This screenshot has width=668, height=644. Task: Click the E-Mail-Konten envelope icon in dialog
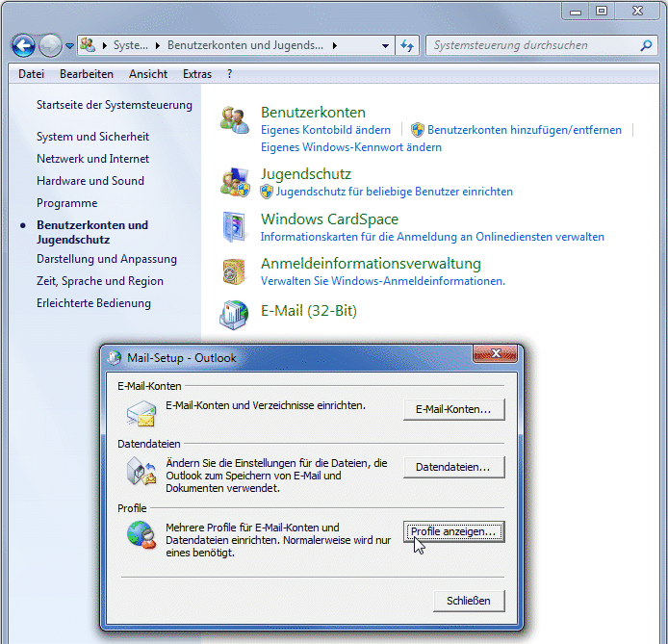click(141, 413)
